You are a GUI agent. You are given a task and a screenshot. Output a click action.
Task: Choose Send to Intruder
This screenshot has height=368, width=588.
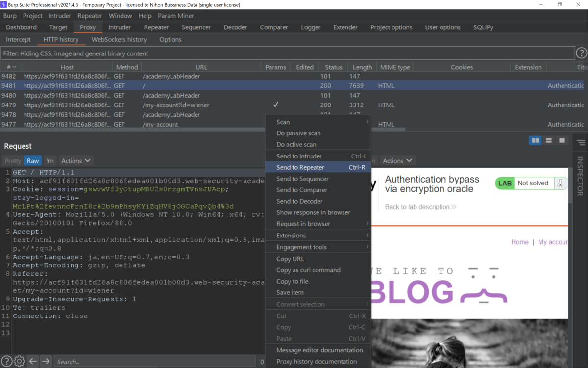coord(318,156)
